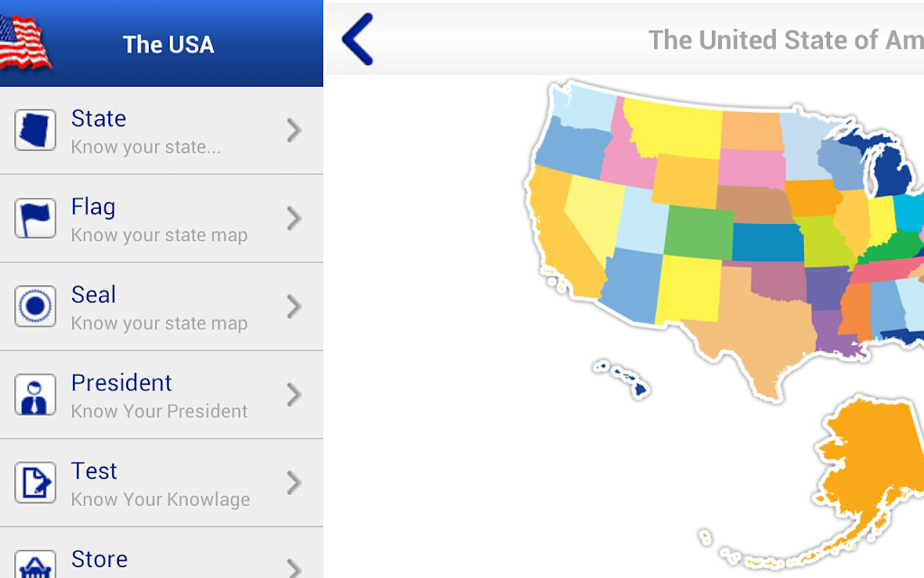924x578 pixels.
Task: Open the Test Know Your Knowlage item
Action: (x=162, y=483)
